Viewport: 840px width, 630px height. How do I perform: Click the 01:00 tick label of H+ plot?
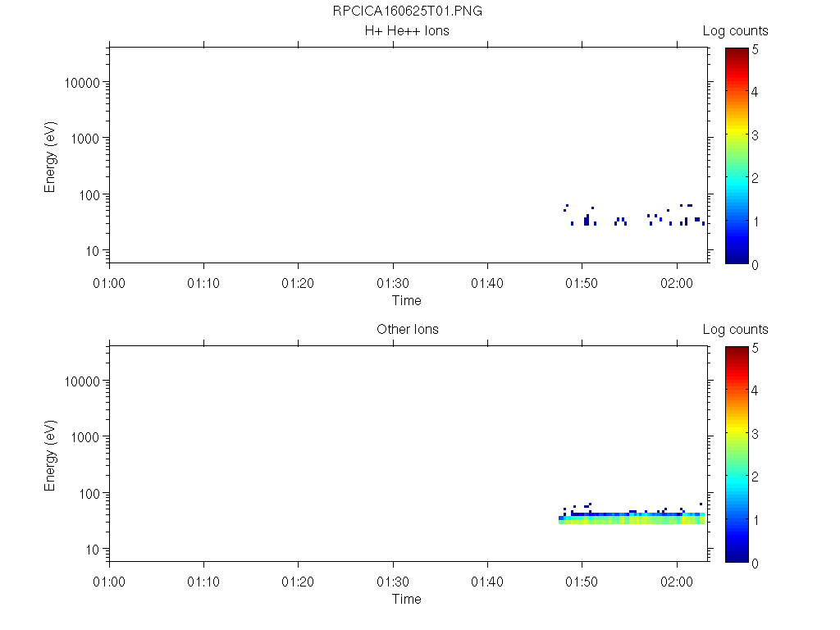coord(109,283)
